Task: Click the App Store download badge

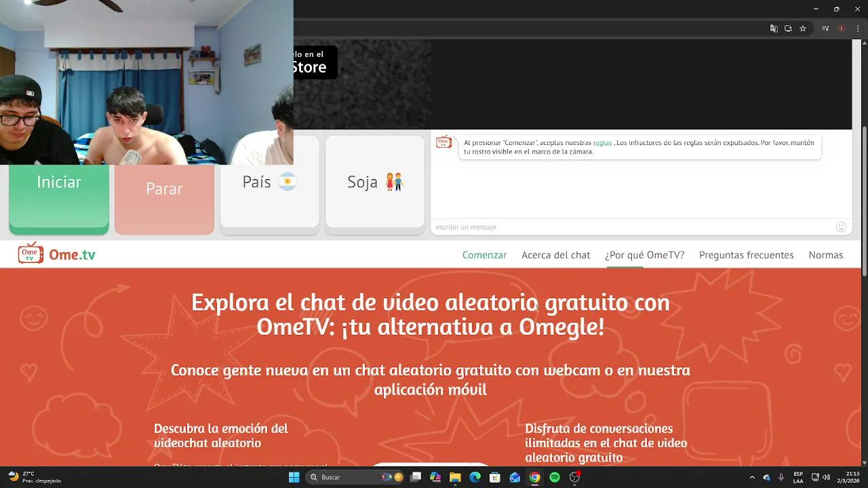Action: pos(315,62)
